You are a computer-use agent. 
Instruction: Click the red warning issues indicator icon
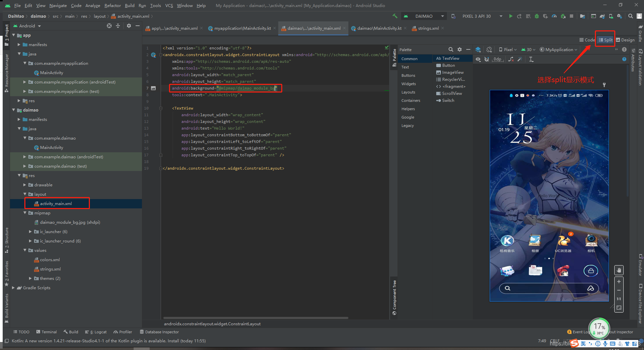coord(624,49)
